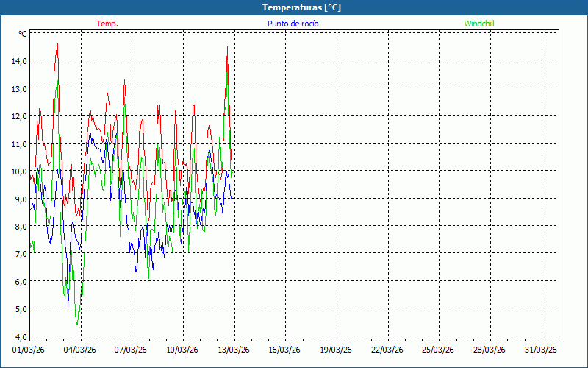Pick the 13/03/26 date on the x-axis
588x368 pixels.
click(234, 350)
